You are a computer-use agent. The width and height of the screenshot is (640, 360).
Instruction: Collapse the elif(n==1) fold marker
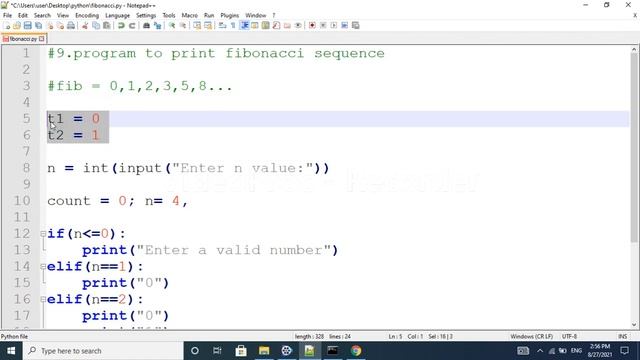click(x=43, y=267)
